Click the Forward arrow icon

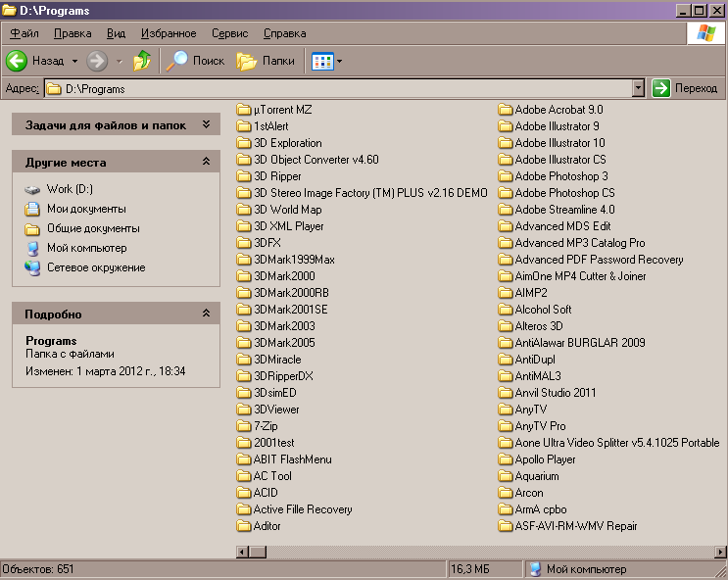pos(97,61)
